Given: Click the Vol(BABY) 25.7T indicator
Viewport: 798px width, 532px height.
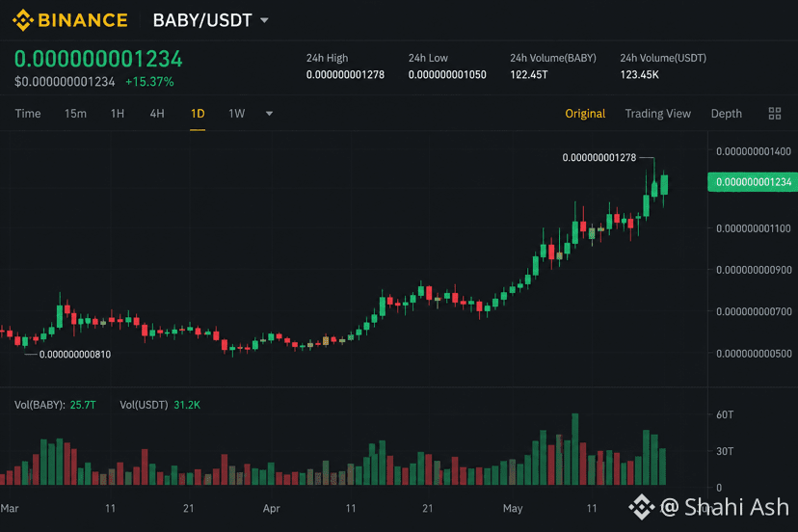Looking at the screenshot, I should click(55, 405).
